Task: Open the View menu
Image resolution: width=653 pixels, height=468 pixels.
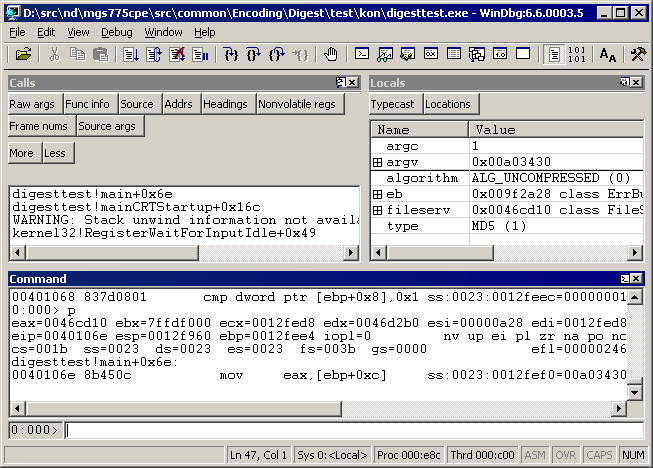Action: [x=78, y=32]
